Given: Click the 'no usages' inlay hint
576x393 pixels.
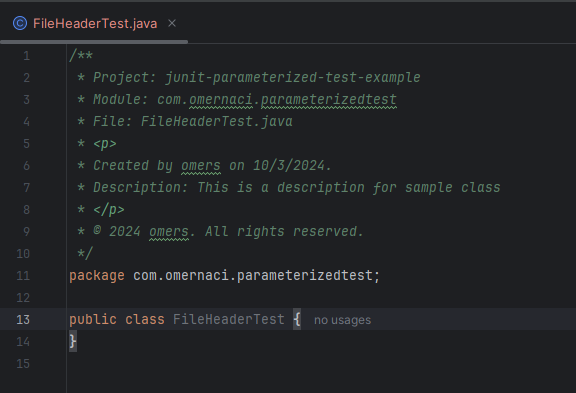Looking at the screenshot, I should coord(342,320).
